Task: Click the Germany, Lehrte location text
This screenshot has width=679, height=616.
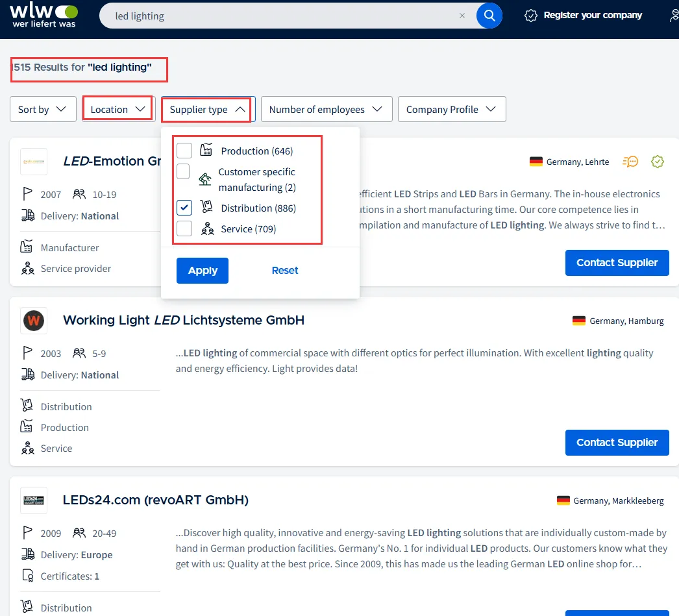Action: 578,162
